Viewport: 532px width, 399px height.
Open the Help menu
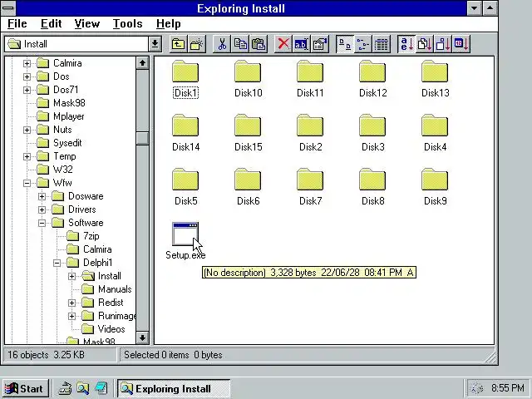[168, 24]
